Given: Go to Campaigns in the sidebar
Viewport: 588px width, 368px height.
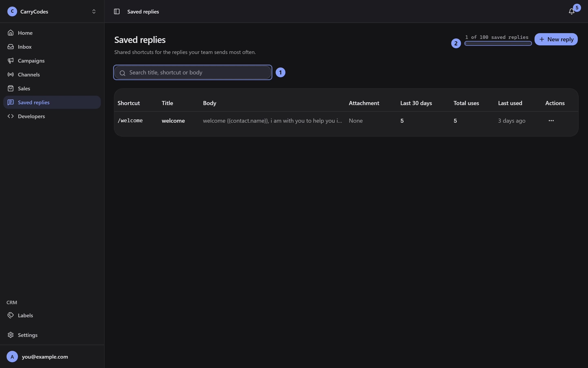Looking at the screenshot, I should [x=52, y=61].
